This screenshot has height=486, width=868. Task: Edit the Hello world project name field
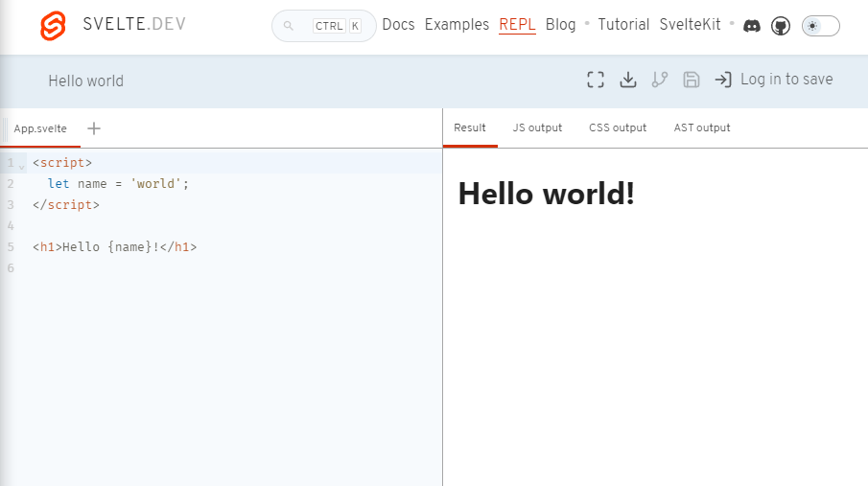pos(85,81)
